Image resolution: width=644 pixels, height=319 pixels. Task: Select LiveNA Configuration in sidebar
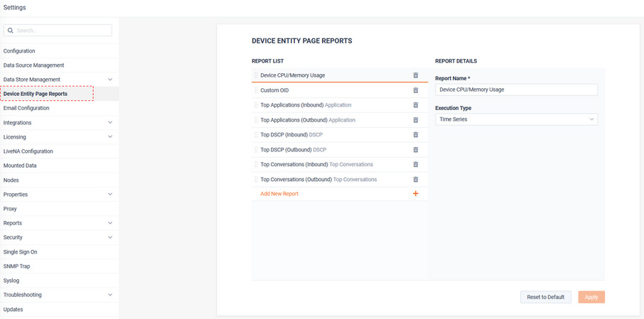pyautogui.click(x=28, y=151)
